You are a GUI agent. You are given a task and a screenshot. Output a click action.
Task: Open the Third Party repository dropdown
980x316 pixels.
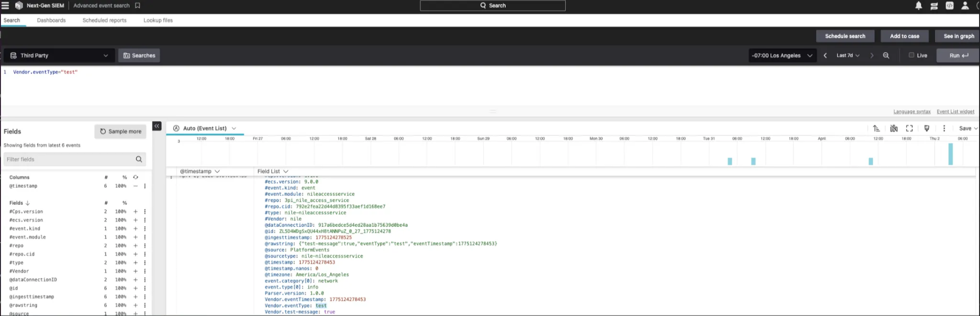(x=59, y=56)
